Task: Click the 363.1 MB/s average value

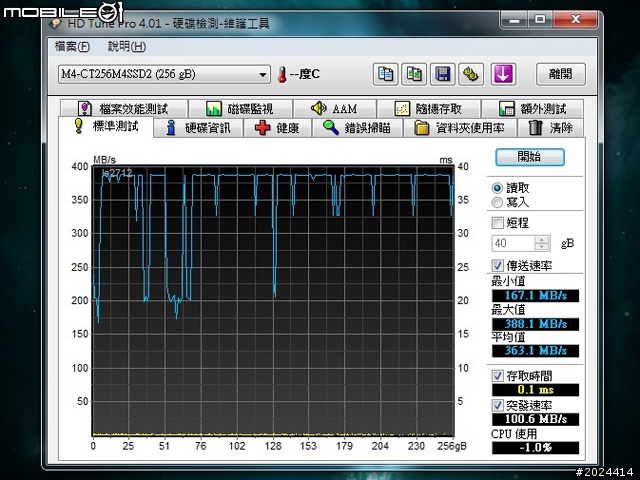Action: tap(535, 351)
